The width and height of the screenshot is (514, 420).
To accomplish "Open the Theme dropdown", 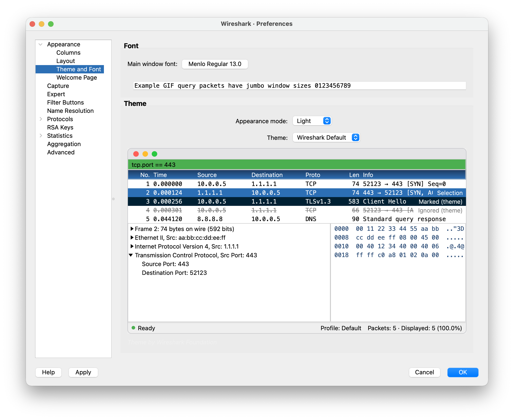I will click(326, 138).
